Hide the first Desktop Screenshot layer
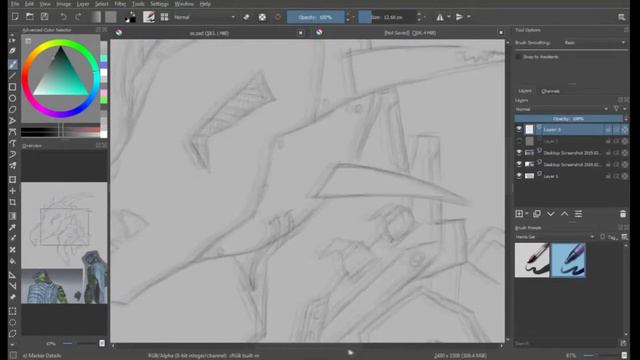Screen dimensions: 640x360 519,152
